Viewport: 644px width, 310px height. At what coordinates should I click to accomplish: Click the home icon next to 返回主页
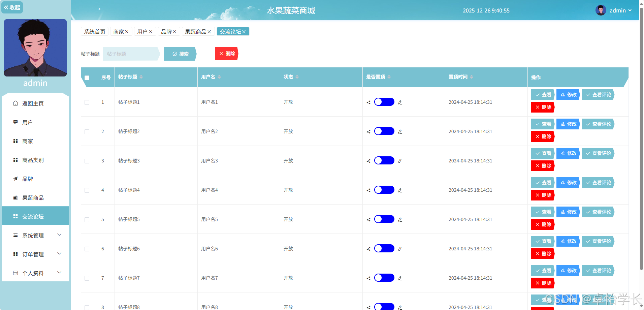(15, 103)
